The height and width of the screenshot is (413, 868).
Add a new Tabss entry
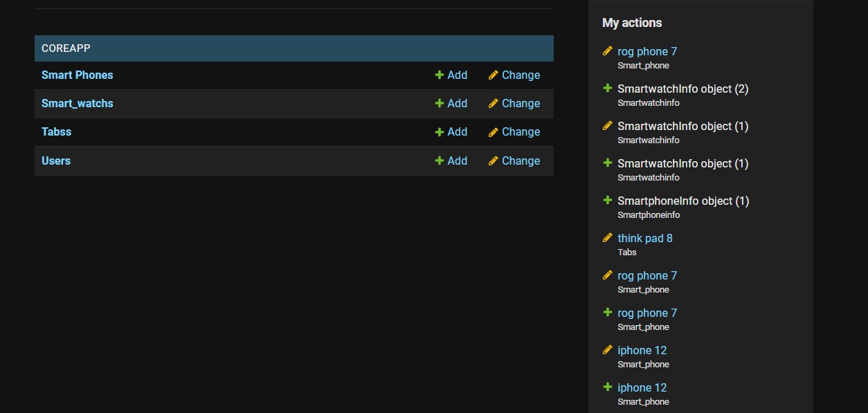451,131
